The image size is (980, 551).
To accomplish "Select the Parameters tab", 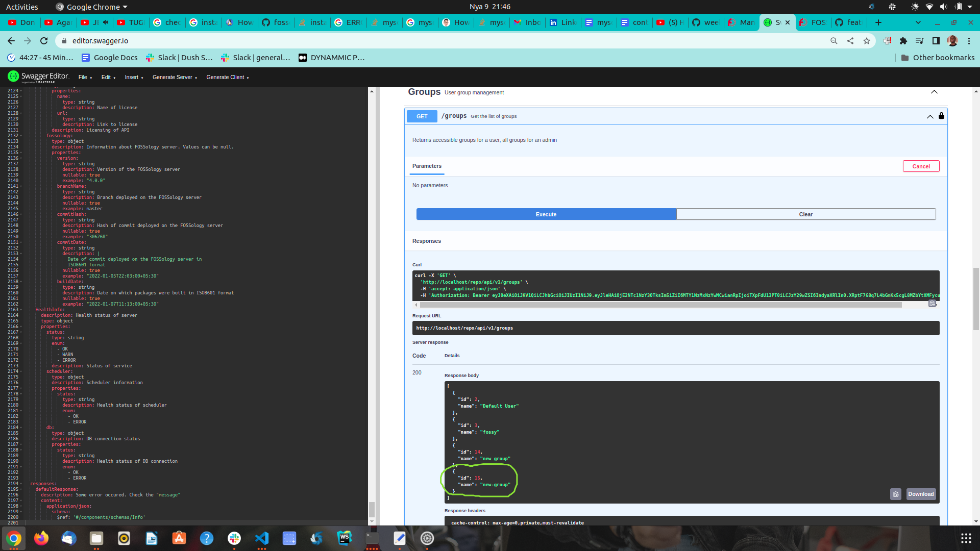I will pyautogui.click(x=427, y=166).
